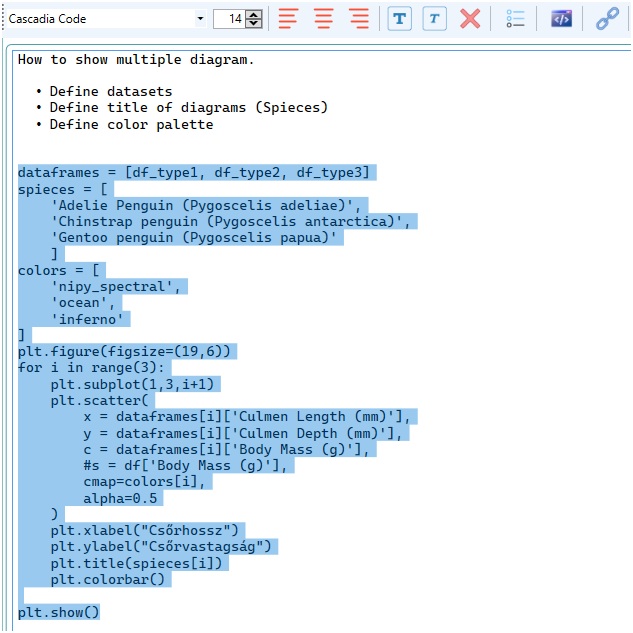Click the plt.colorbar() code line
The image size is (633, 633).
click(x=107, y=579)
